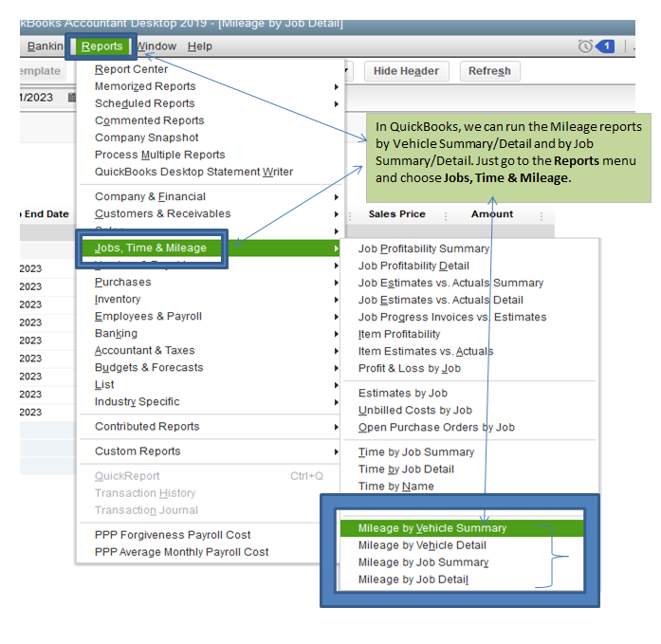
Task: Expand Memorized Reports submenu
Action: [x=210, y=86]
